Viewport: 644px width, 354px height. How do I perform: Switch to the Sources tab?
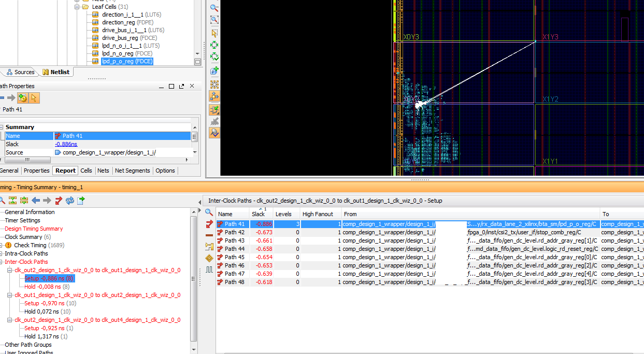[x=20, y=72]
